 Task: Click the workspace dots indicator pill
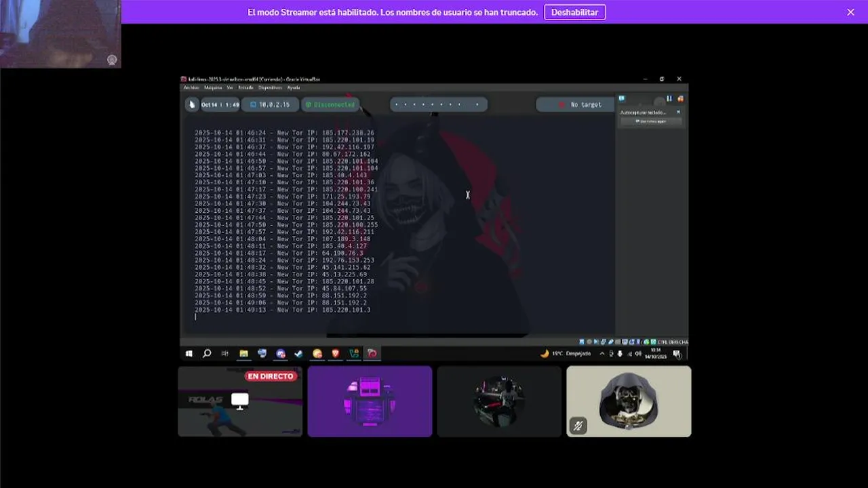tap(439, 104)
